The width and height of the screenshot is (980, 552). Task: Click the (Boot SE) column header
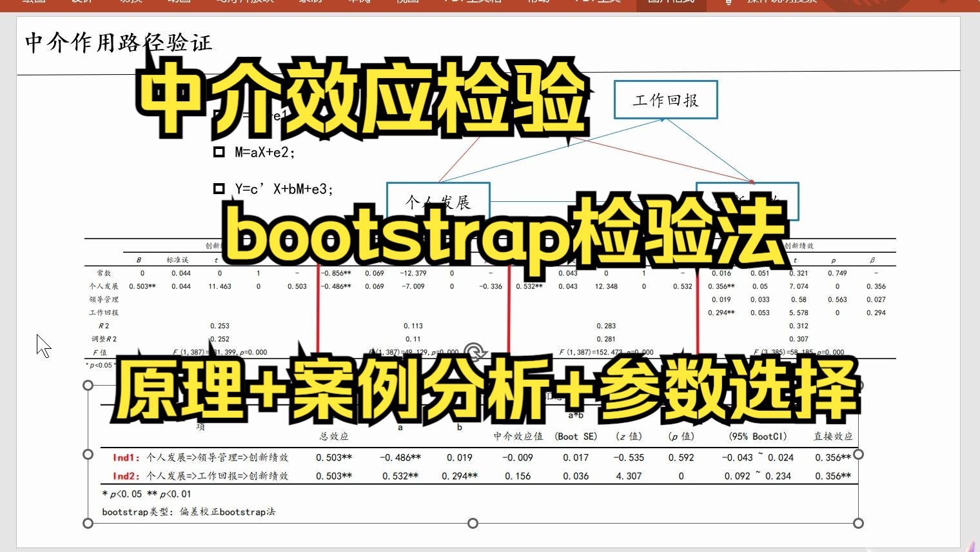pyautogui.click(x=576, y=437)
